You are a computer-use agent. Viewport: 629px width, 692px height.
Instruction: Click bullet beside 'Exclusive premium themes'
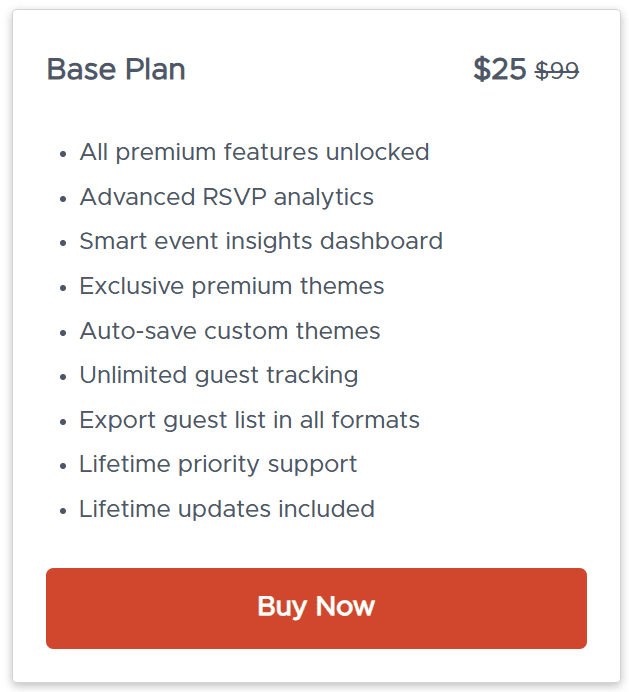pos(64,288)
